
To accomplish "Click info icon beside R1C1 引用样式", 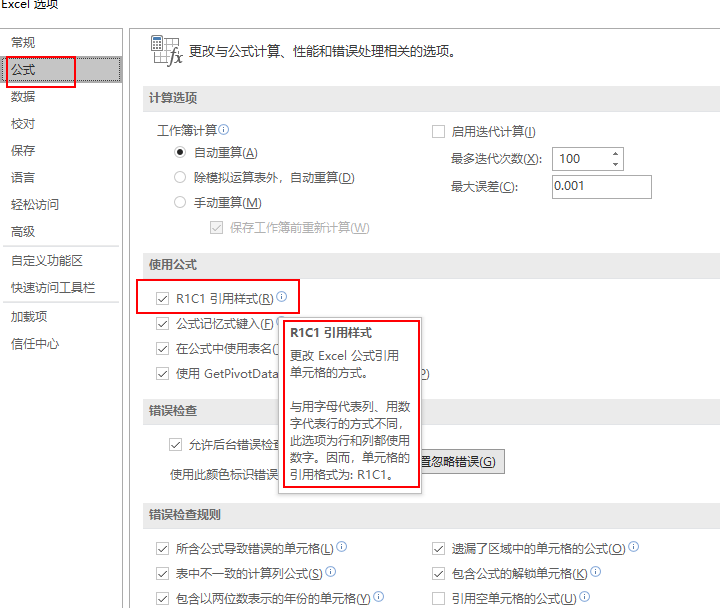I will pyautogui.click(x=282, y=297).
